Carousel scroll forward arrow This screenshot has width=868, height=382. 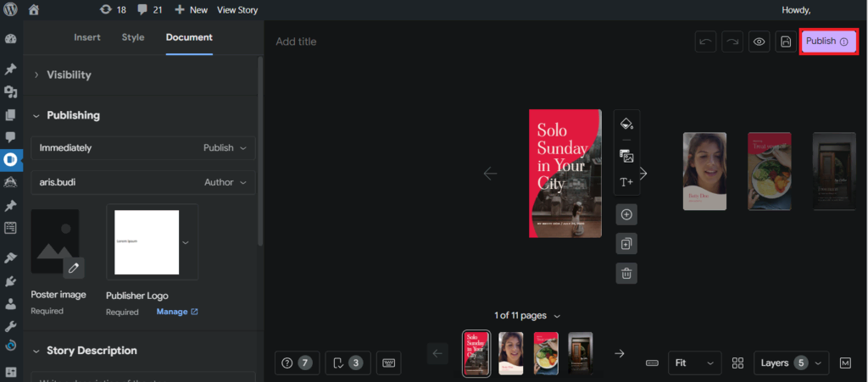(620, 353)
